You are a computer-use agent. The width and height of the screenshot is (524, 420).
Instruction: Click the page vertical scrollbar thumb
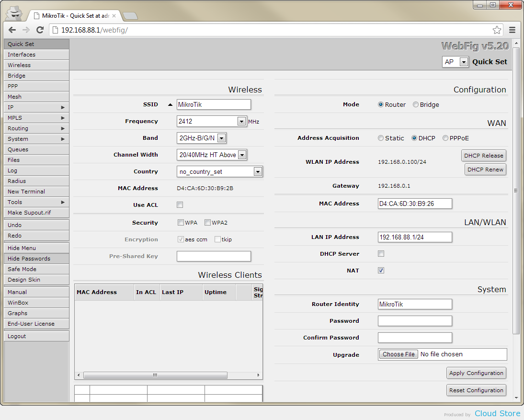coord(516,191)
